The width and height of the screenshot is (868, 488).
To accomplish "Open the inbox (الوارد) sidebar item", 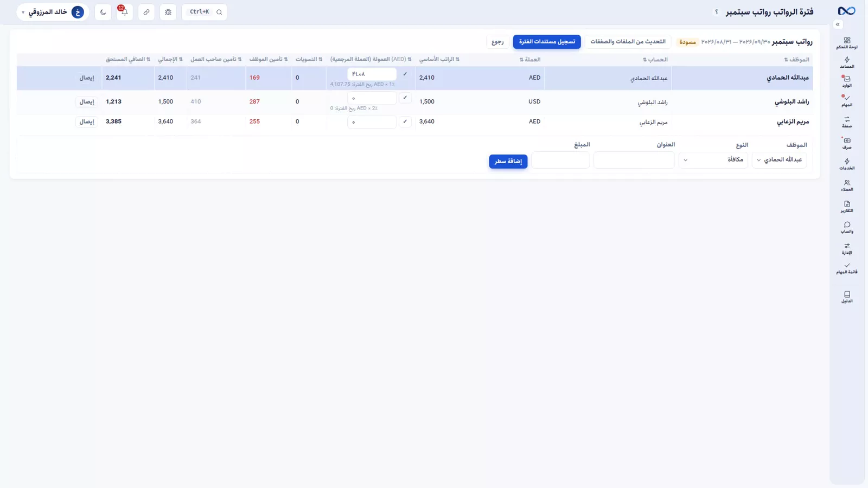I will (847, 82).
